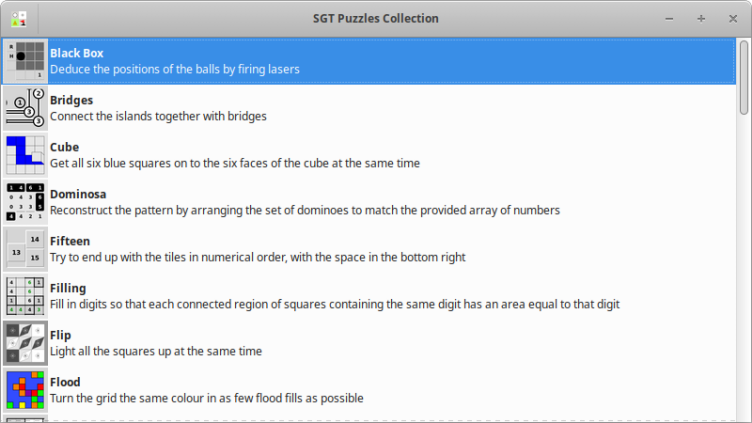Maximize the window with the plus button
Screen dimensions: 752x423
[701, 18]
